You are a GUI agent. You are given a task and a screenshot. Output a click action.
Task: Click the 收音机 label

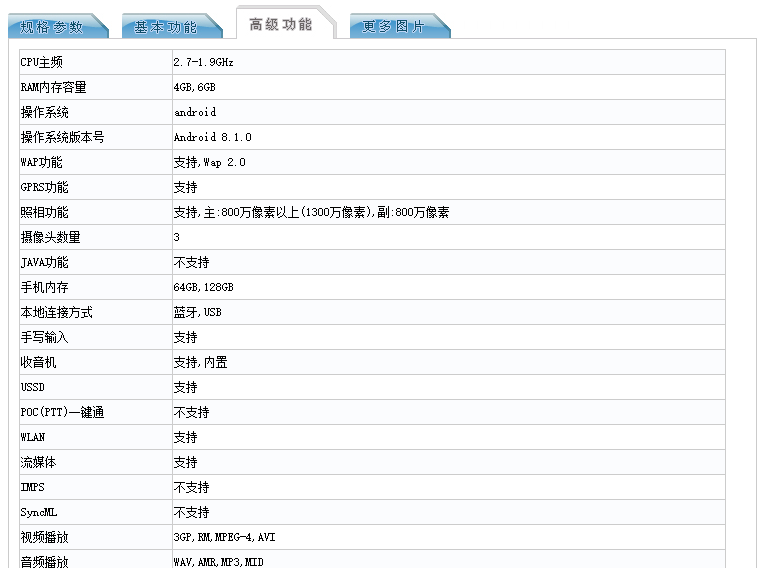38,362
